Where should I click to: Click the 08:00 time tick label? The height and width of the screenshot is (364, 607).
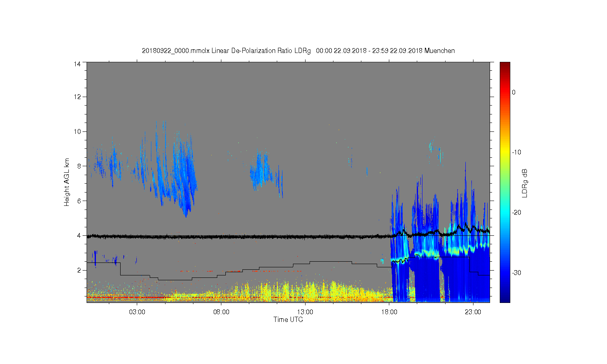pos(221,312)
